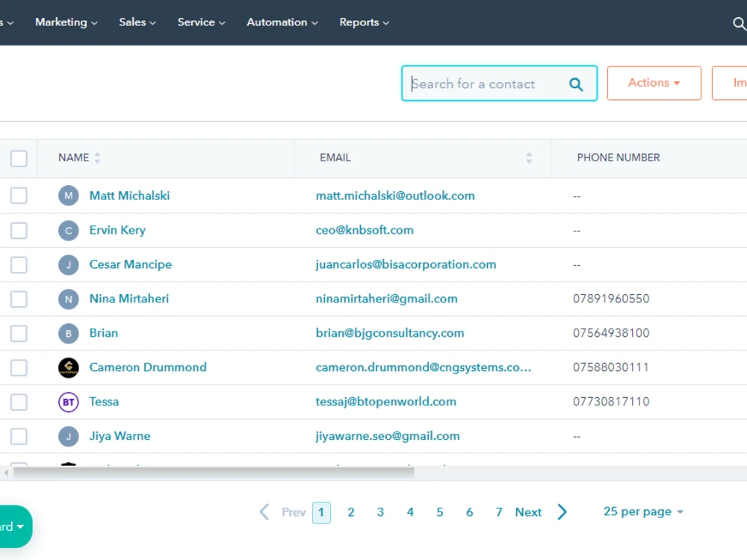Select current page 1 button
The image size is (747, 560).
click(x=321, y=513)
